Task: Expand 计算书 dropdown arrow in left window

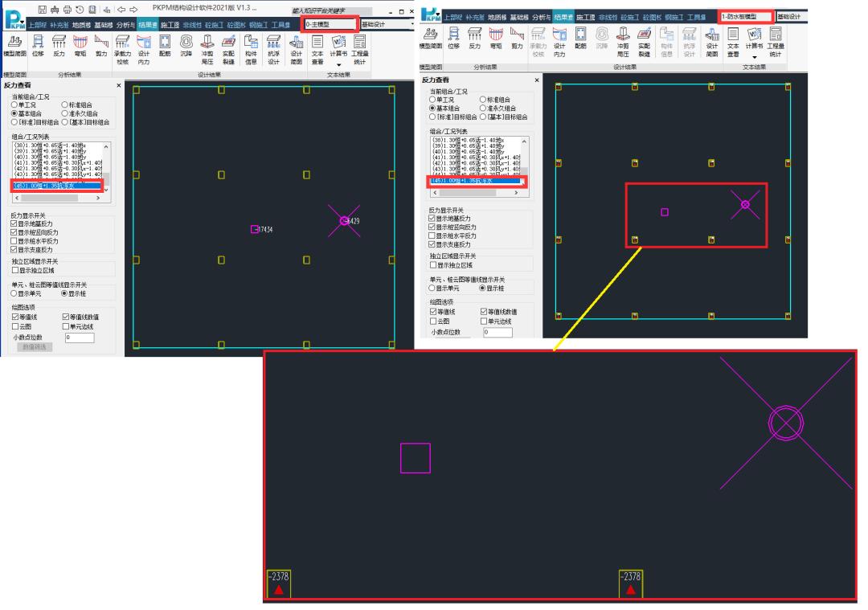Action: click(339, 65)
